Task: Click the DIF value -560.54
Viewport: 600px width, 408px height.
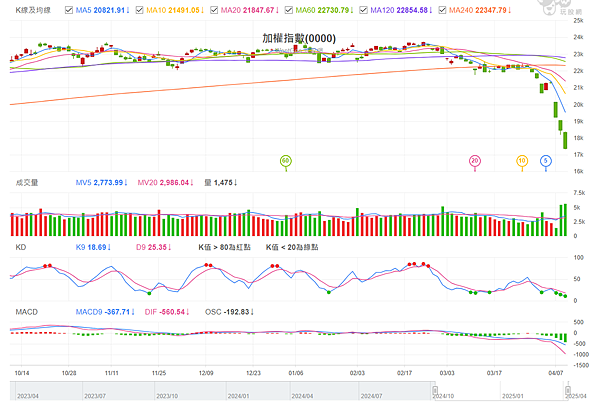Action: (x=172, y=312)
